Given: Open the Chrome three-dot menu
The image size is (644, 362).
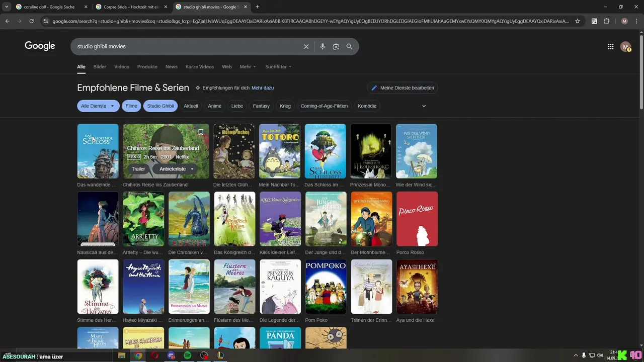Looking at the screenshot, I should [x=636, y=21].
